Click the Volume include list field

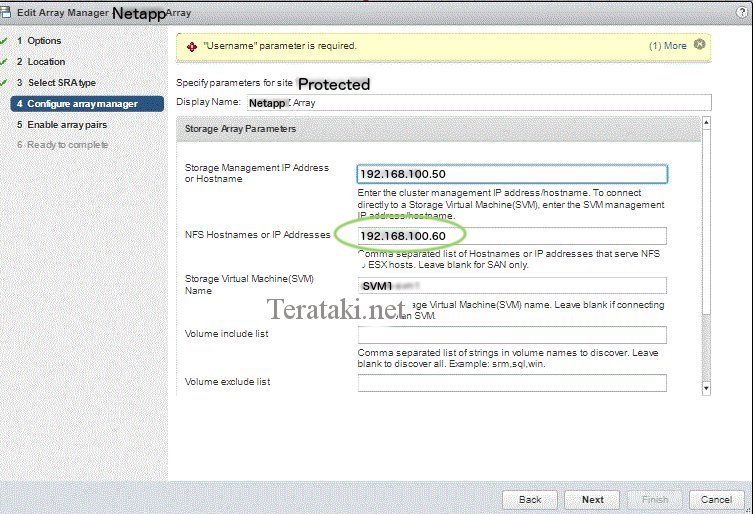(512, 335)
